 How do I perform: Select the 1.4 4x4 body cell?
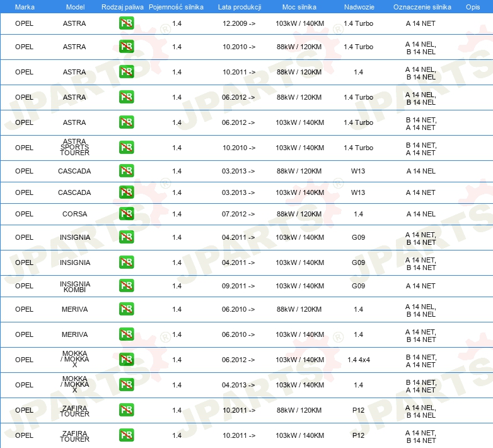pyautogui.click(x=359, y=360)
